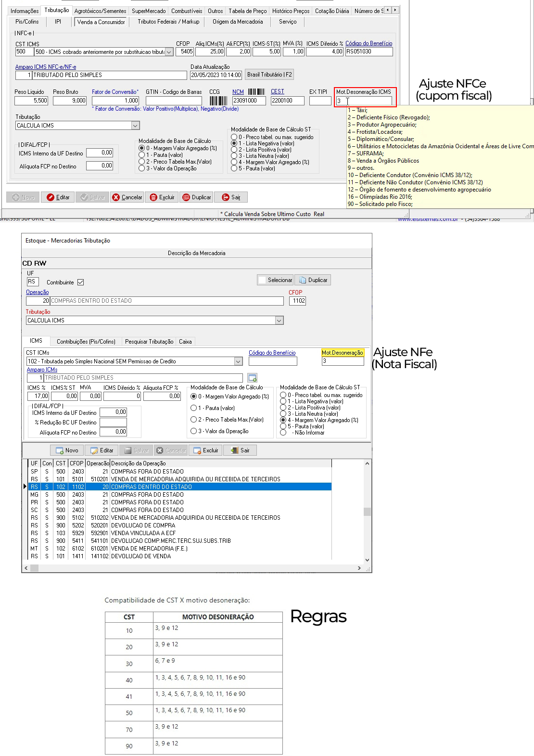Open SuperMercado tab

tap(149, 11)
